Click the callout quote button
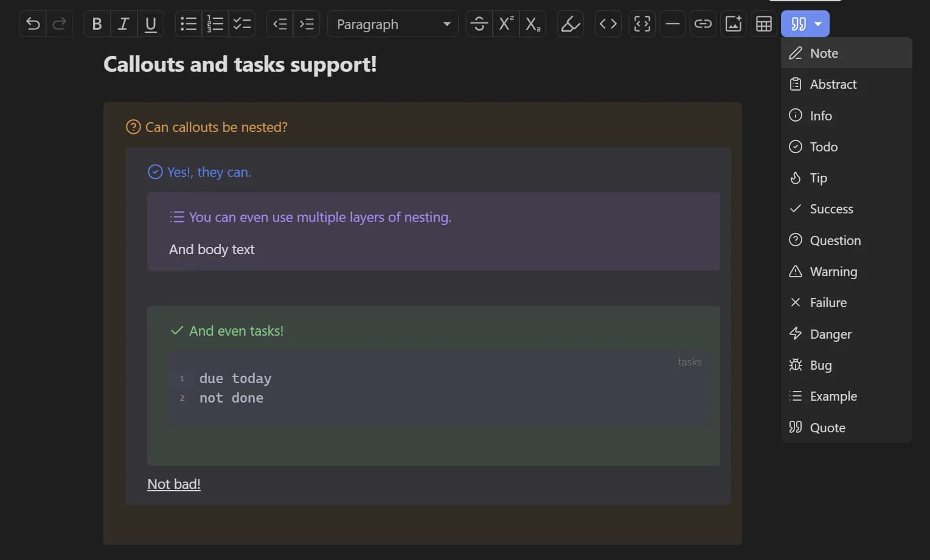Screen dimensions: 930x560 click(798, 24)
